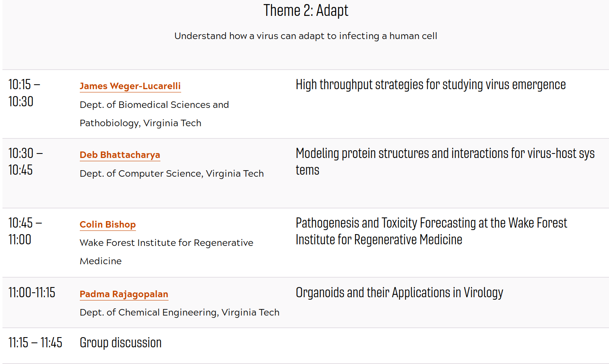
Task: Click 'High throughput strategies for studying virus emergence' title
Action: 431,85
